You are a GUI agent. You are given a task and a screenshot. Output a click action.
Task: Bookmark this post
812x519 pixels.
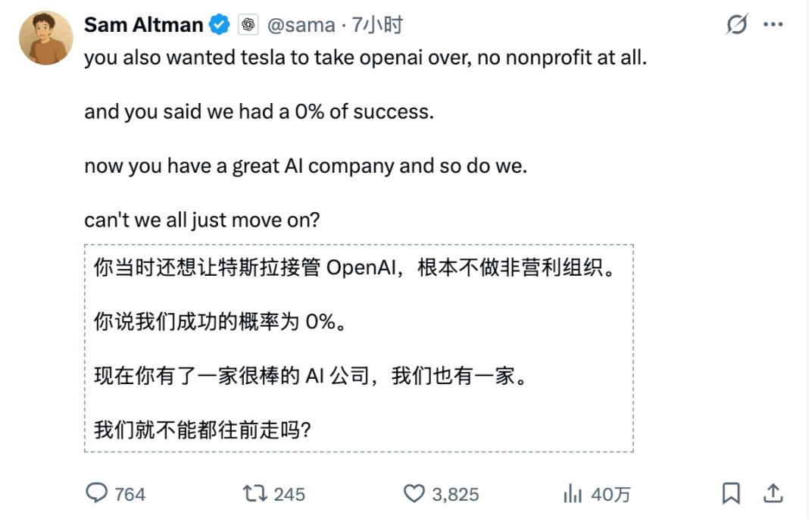click(x=731, y=494)
